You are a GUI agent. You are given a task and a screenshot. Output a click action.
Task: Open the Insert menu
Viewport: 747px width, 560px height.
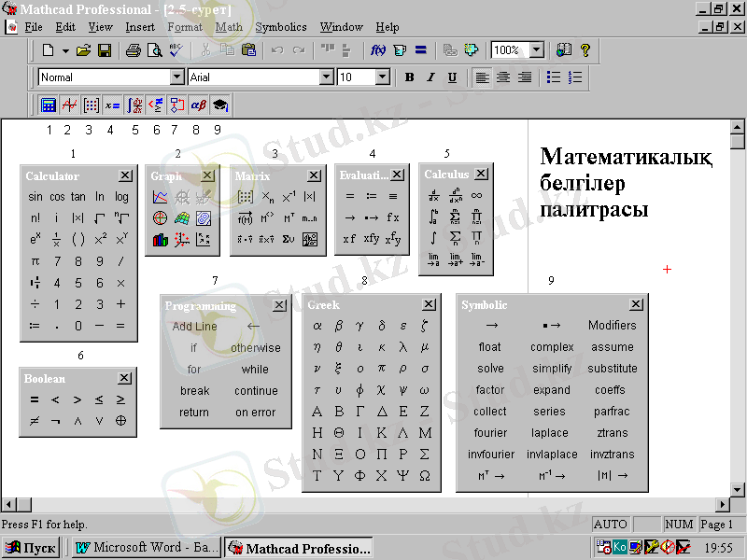[x=140, y=28]
